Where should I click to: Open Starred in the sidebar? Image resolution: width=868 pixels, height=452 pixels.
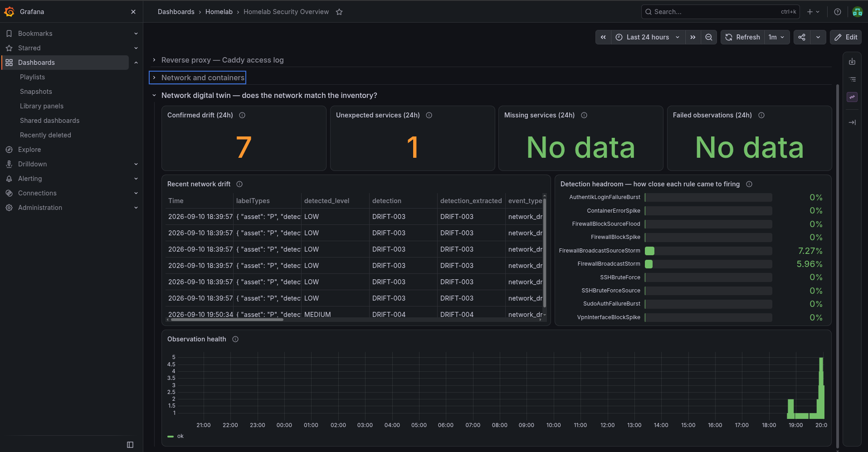click(x=29, y=48)
